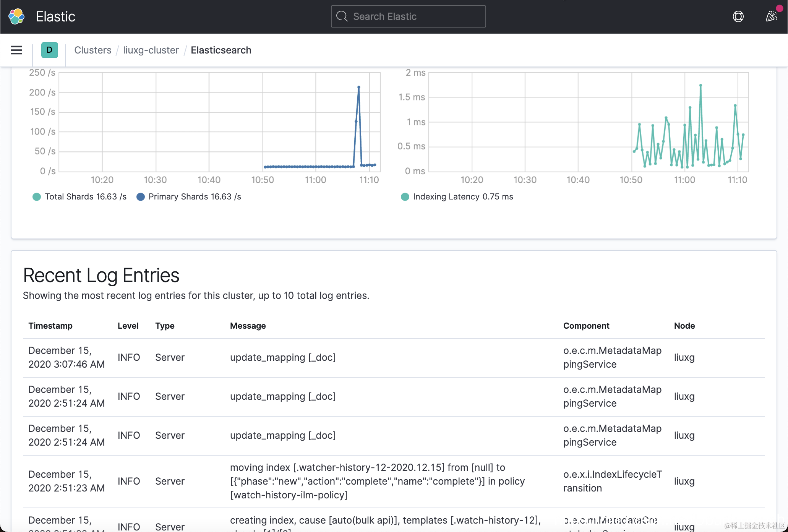788x532 pixels.
Task: Click Server in the 3:07:46 AM row
Action: coord(170,357)
